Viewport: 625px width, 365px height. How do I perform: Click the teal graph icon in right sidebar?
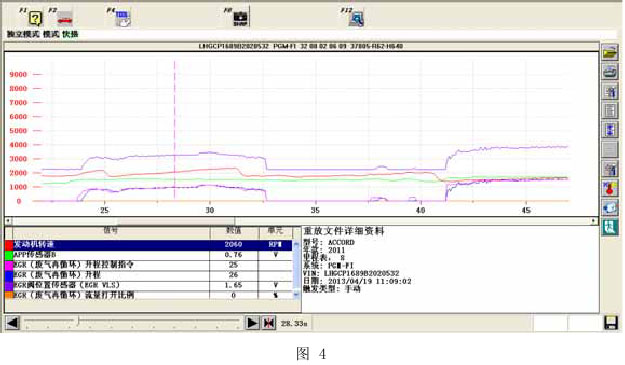point(609,227)
